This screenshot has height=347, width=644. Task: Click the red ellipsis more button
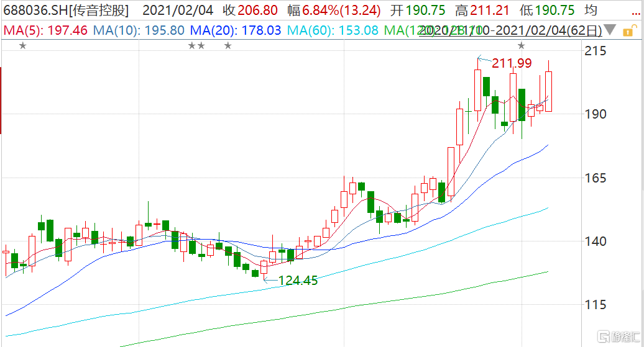coord(636,13)
